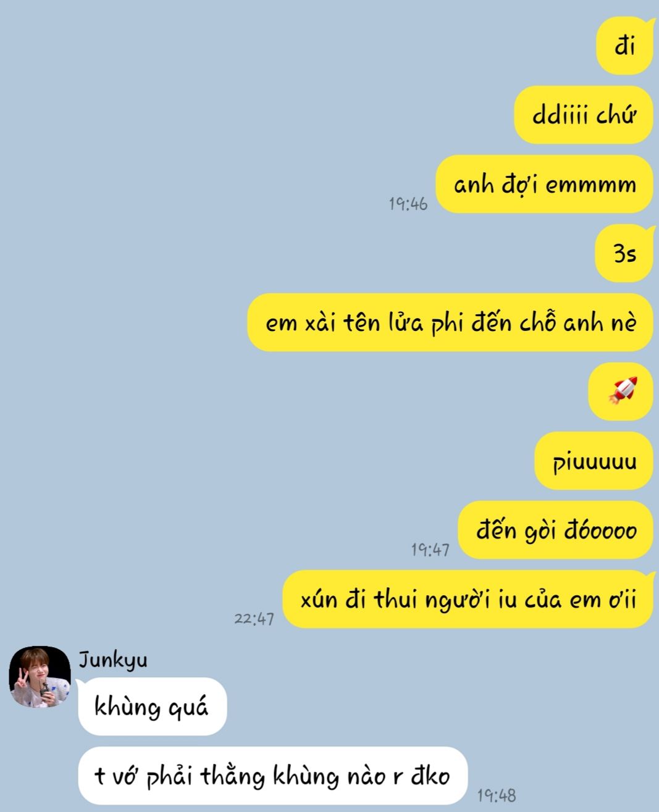Tap the "3s" chat bubble
Image resolution: width=659 pixels, height=812 pixels.
tap(624, 253)
